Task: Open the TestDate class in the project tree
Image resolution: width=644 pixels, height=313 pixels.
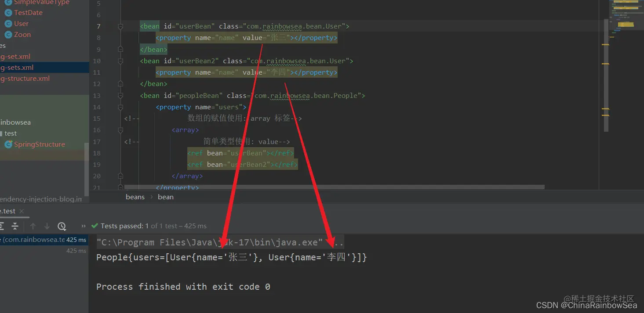Action: tap(28, 13)
